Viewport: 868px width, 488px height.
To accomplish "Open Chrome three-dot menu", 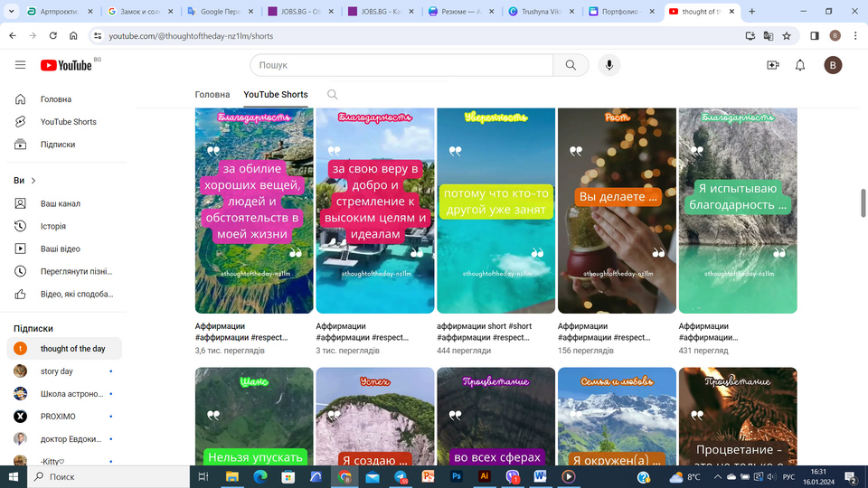I will 855,36.
